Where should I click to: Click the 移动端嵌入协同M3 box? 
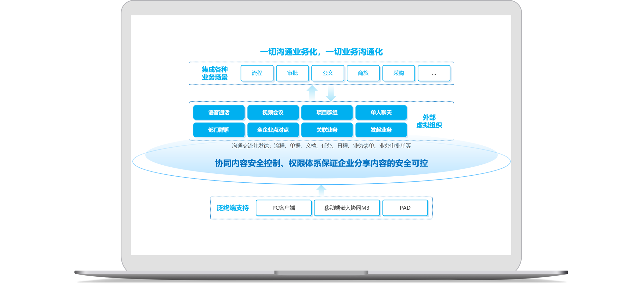[x=347, y=208]
